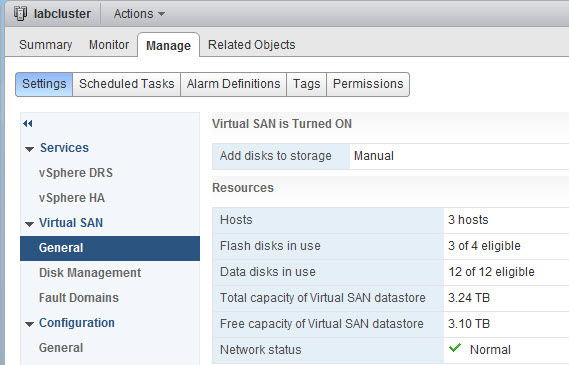Click the 'Hosts' row label

click(236, 220)
